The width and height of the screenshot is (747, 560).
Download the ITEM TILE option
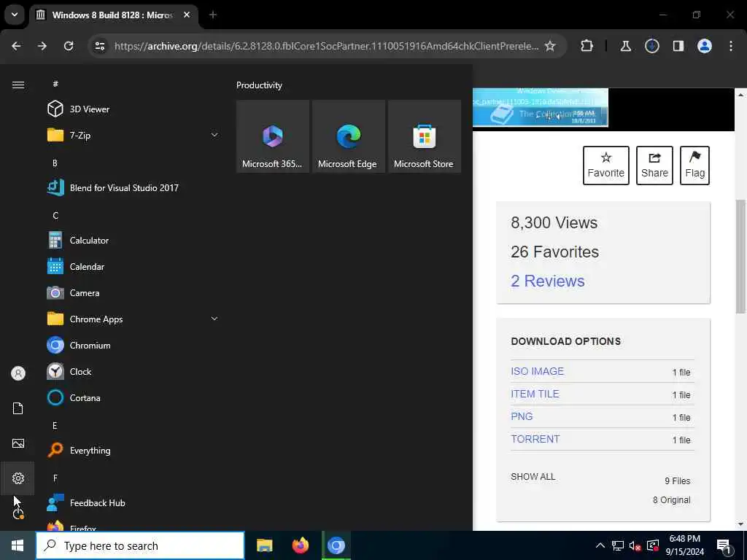coord(535,394)
